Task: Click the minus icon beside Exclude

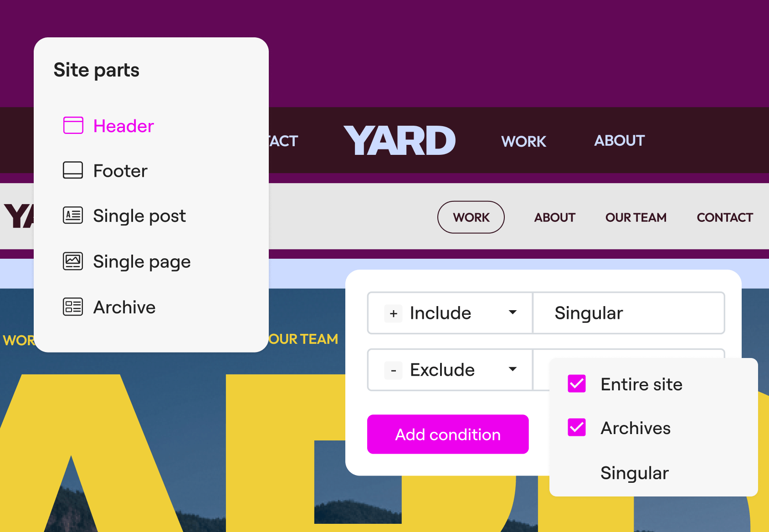Action: 393,370
